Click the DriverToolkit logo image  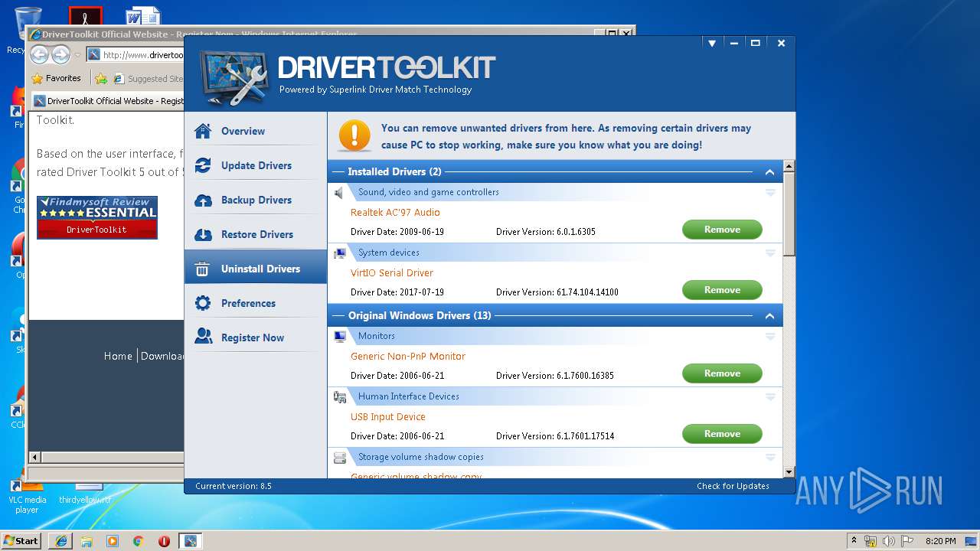click(234, 78)
